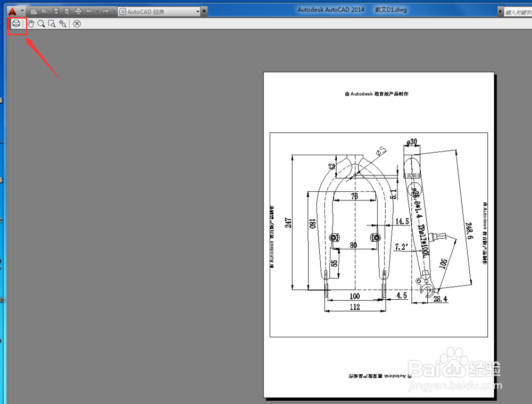Click the dimension text 248.6
The image size is (532, 404).
coord(469,231)
